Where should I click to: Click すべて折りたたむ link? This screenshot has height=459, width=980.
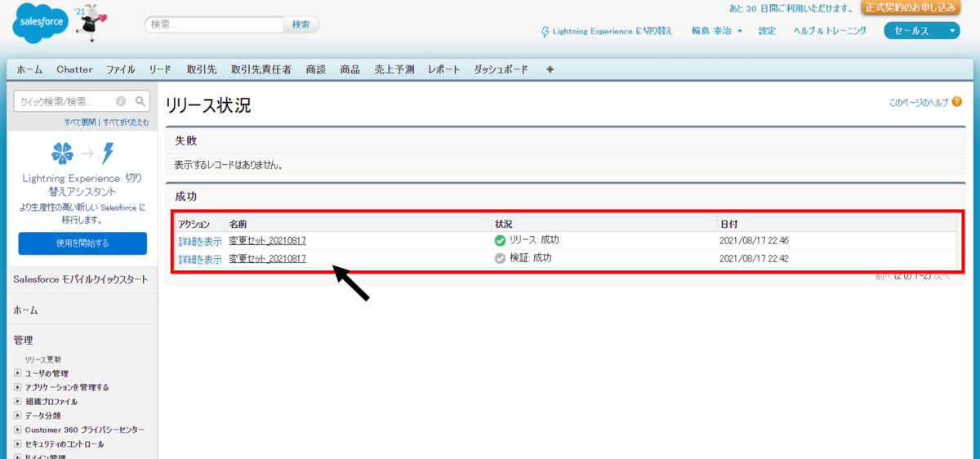(126, 123)
